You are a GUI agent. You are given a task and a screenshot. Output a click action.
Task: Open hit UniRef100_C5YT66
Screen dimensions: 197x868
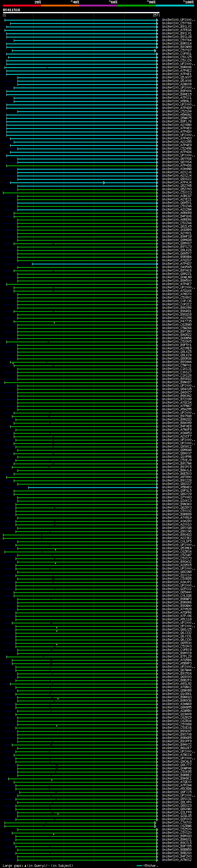[x=177, y=23]
